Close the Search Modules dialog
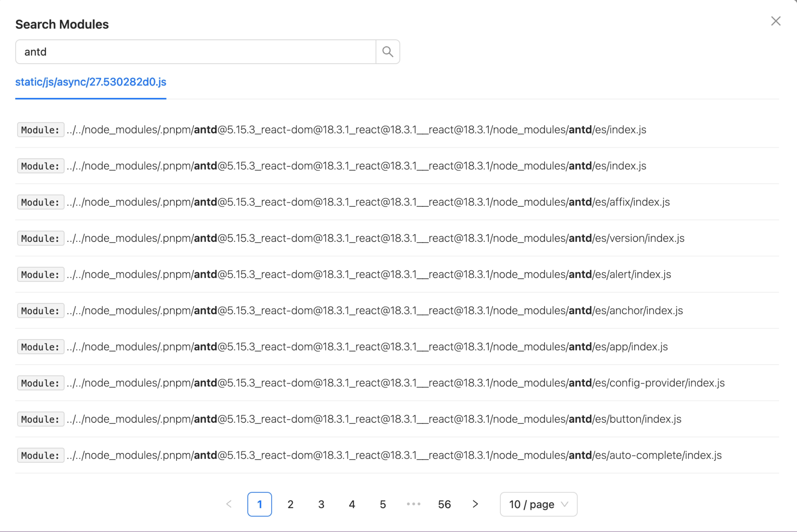Viewport: 797px width, 532px height. 776,21
